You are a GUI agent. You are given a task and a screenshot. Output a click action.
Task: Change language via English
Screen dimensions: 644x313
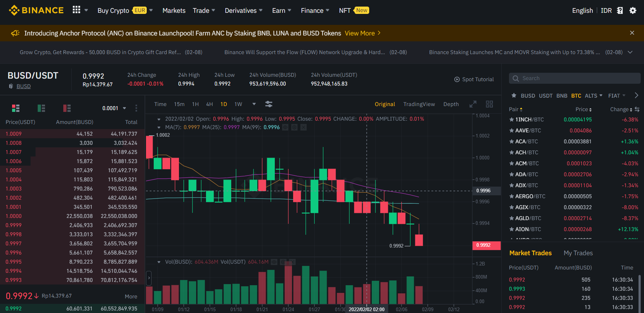[583, 11]
